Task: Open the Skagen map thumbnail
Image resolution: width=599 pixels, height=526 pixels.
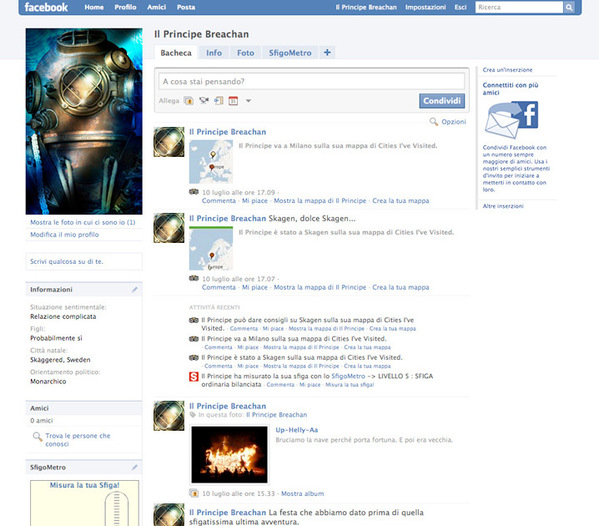Action: tap(211, 248)
